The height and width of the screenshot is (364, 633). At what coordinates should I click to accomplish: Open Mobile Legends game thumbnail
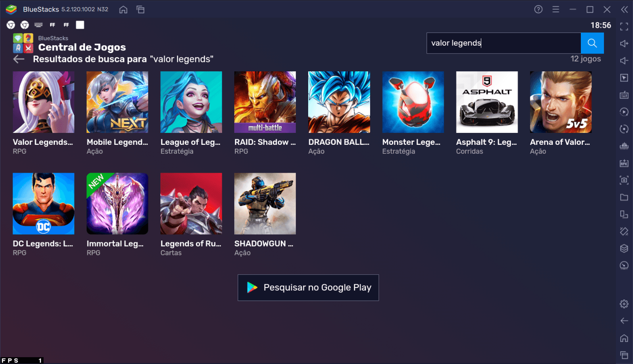(118, 102)
